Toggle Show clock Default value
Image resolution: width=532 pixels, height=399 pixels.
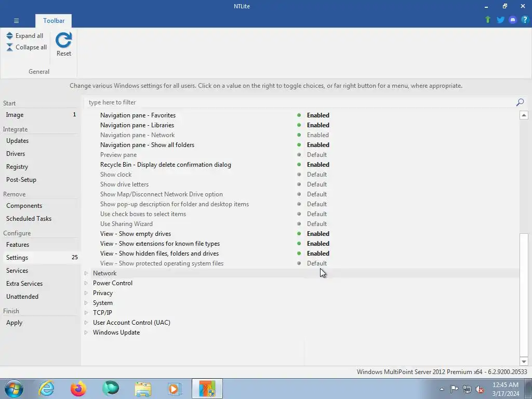click(317, 175)
